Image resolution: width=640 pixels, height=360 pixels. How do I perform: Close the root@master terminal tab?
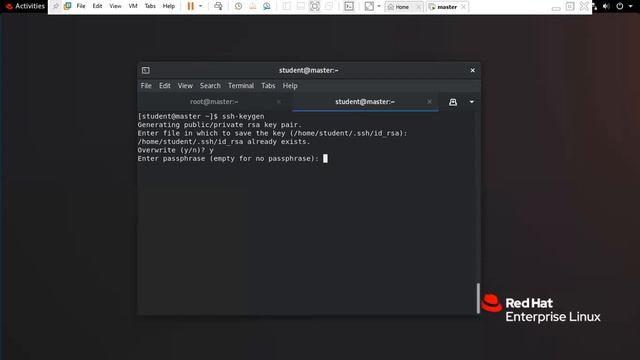tap(278, 102)
